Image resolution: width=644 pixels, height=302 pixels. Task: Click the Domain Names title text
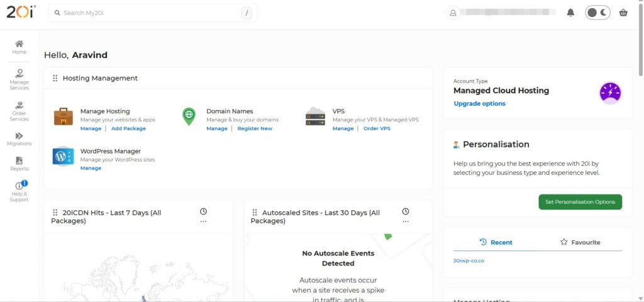(x=230, y=111)
